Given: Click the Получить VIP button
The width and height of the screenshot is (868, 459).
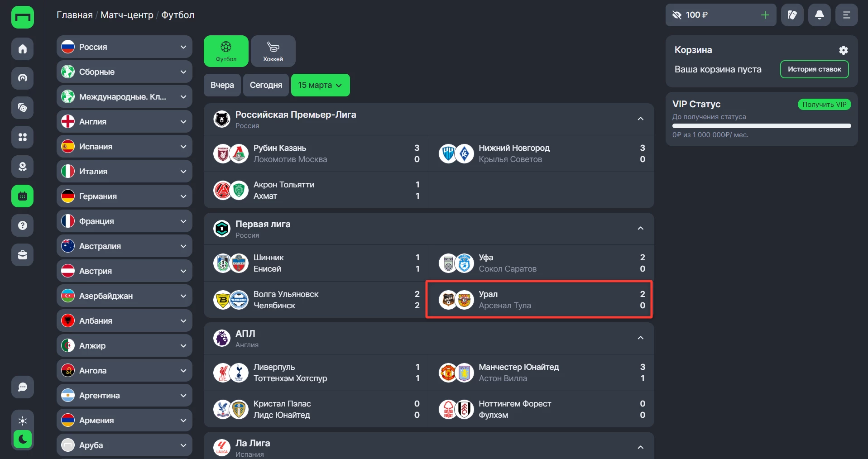Looking at the screenshot, I should click(824, 105).
